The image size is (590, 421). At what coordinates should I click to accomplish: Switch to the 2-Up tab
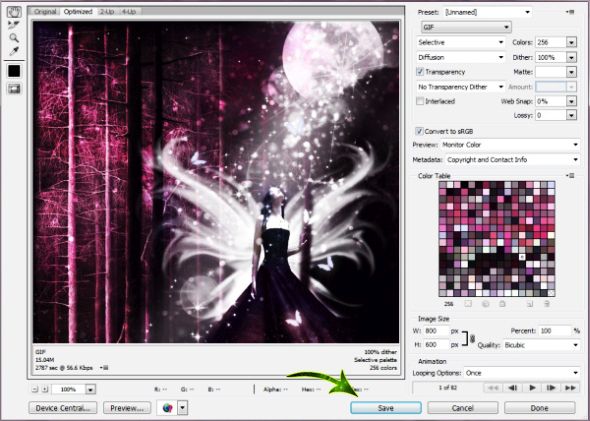click(x=107, y=12)
